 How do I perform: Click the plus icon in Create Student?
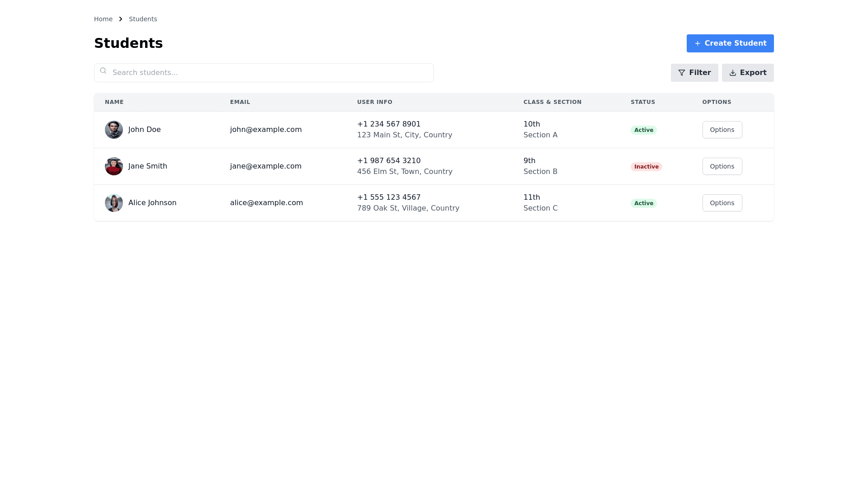pos(698,43)
